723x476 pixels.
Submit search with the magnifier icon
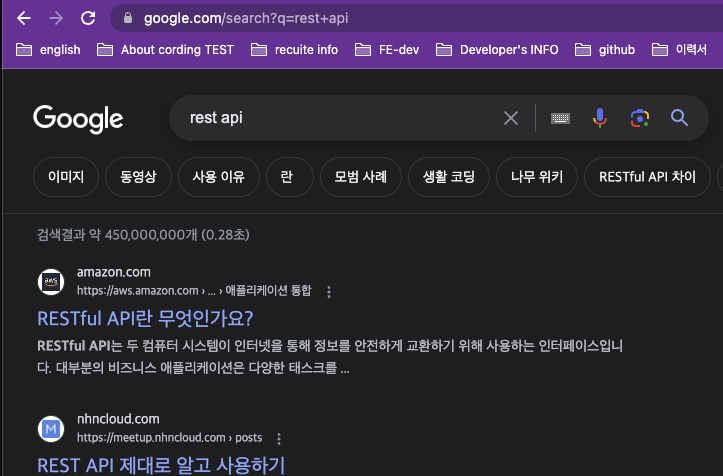pos(679,118)
